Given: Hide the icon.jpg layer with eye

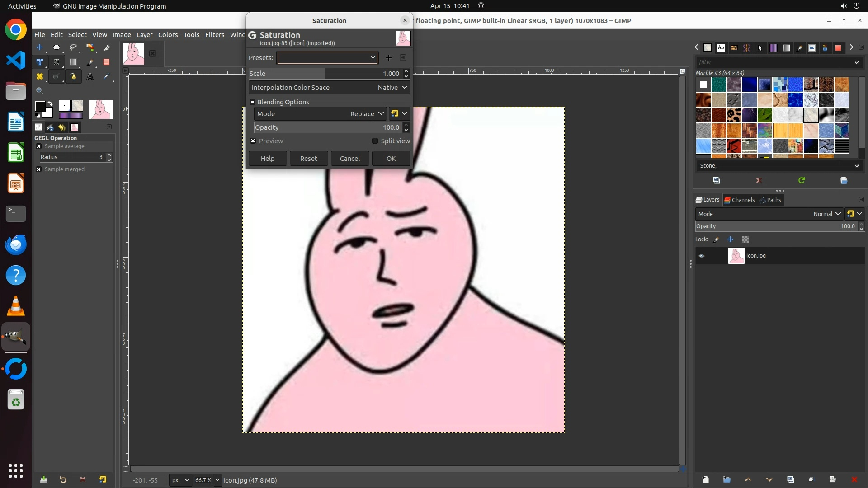Looking at the screenshot, I should 702,256.
